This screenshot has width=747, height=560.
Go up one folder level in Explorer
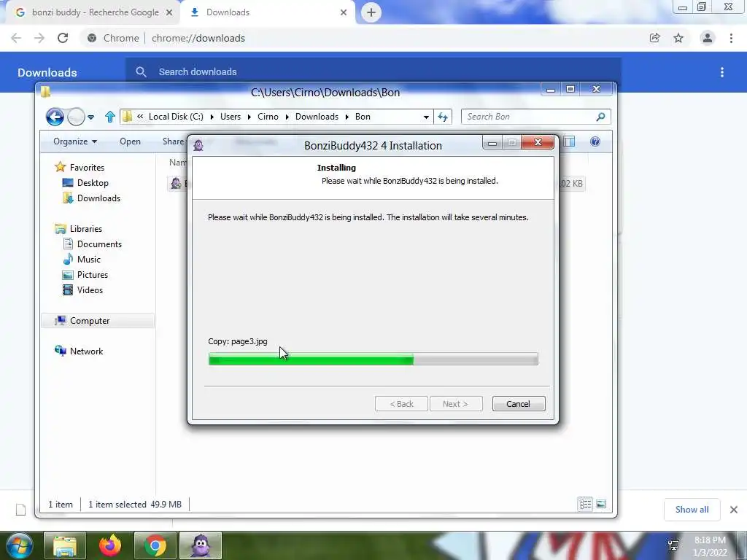[x=109, y=117]
